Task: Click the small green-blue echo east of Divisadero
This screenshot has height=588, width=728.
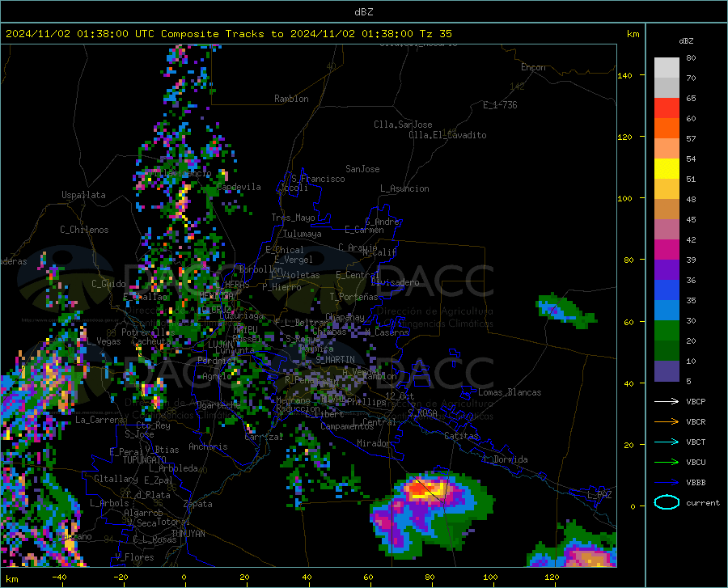Action: point(565,311)
